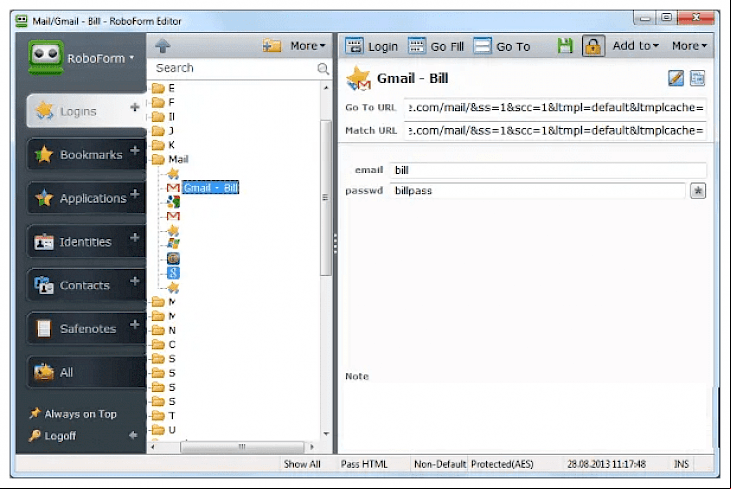Click Show All in status bar

pyautogui.click(x=302, y=464)
